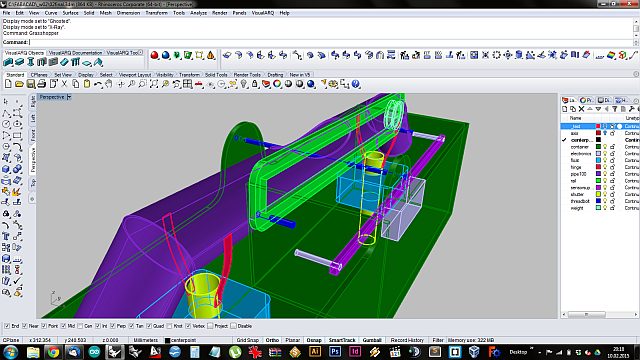Viewport: 640px width, 360px height.
Task: Click the blue color swatch of threadbot layer
Action: coord(598,201)
